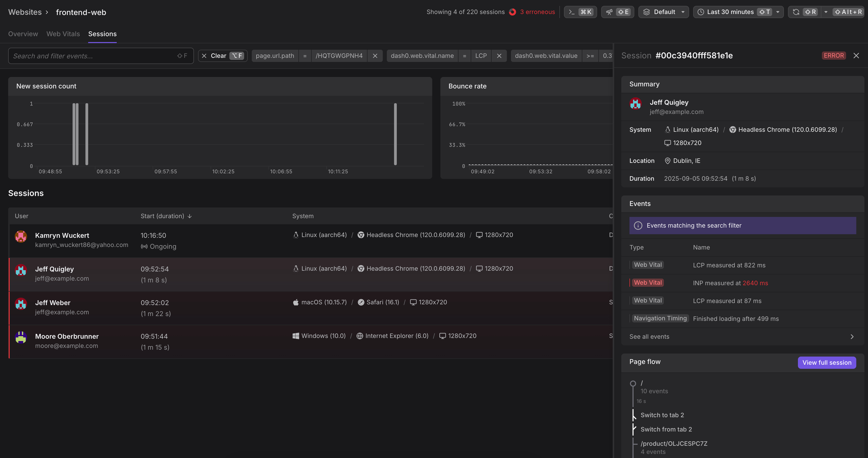This screenshot has width=868, height=458.
Task: Switch to the Overview tab
Action: coord(23,34)
